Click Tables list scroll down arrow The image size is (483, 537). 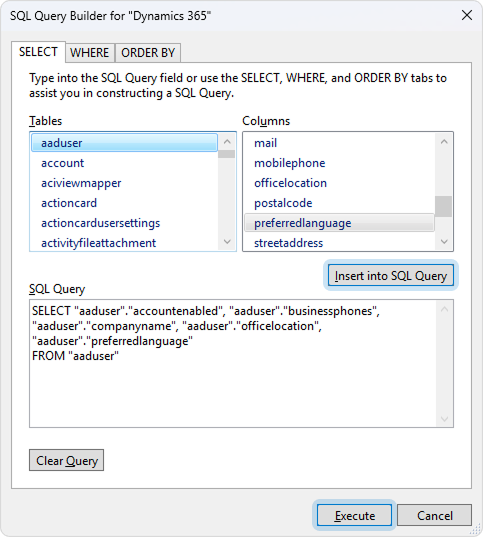coord(227,242)
